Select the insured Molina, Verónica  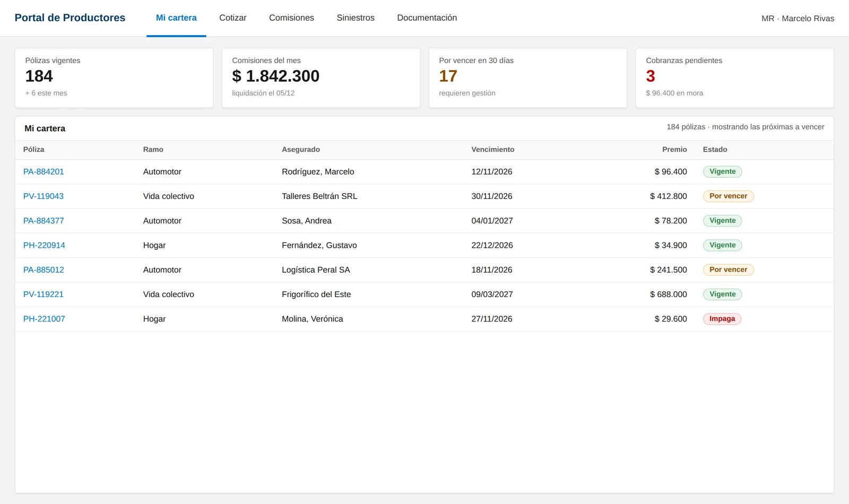pos(313,319)
